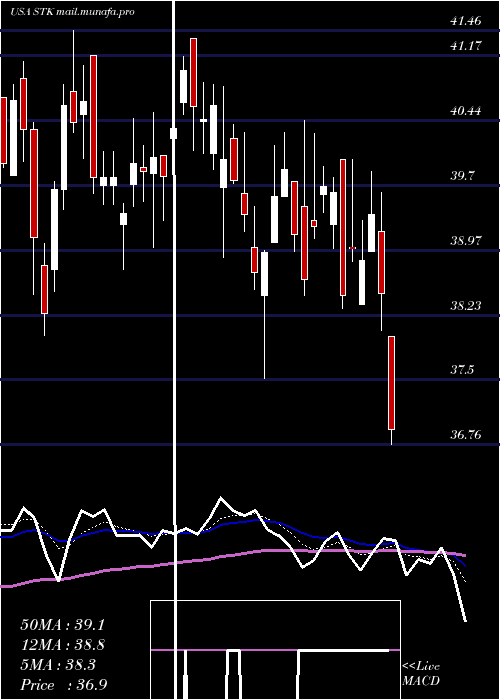The image size is (500, 700).
Task: Select the 36.76 price level label
Action: pyautogui.click(x=466, y=434)
